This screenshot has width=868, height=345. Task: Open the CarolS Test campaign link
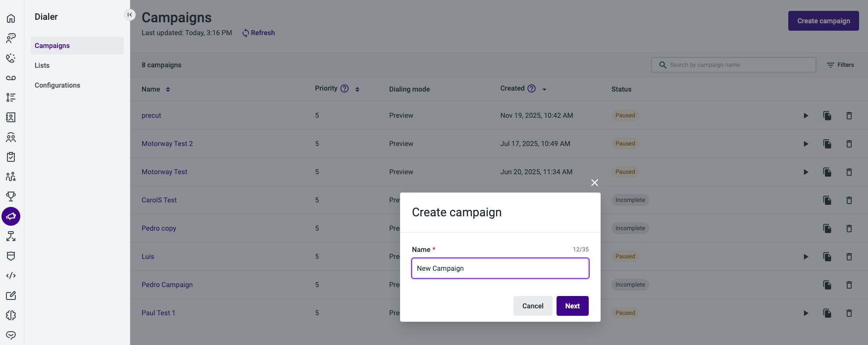159,200
